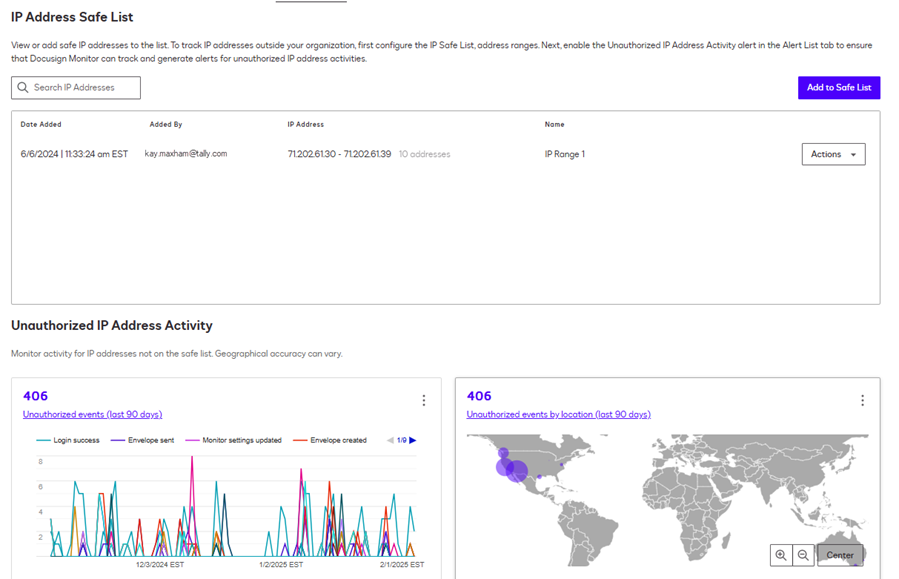
Task: Open the Unauthorized events (last 90 days) link
Action: tap(92, 414)
